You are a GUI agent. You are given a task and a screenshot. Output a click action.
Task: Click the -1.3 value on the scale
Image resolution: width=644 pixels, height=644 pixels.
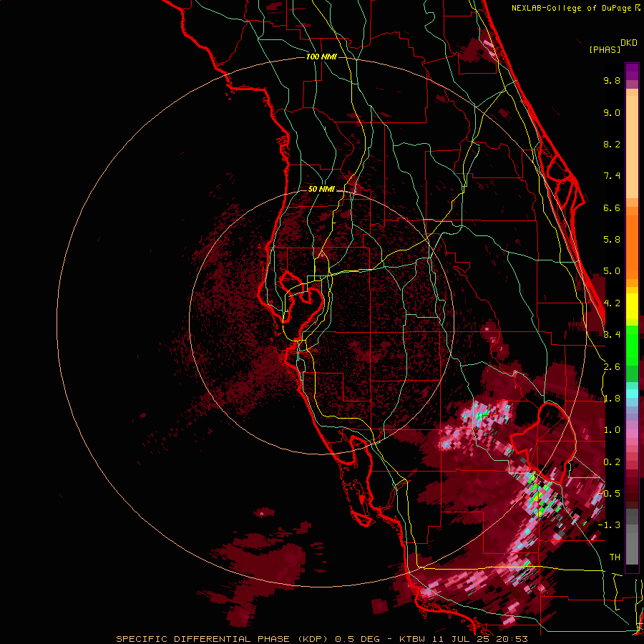(x=609, y=525)
